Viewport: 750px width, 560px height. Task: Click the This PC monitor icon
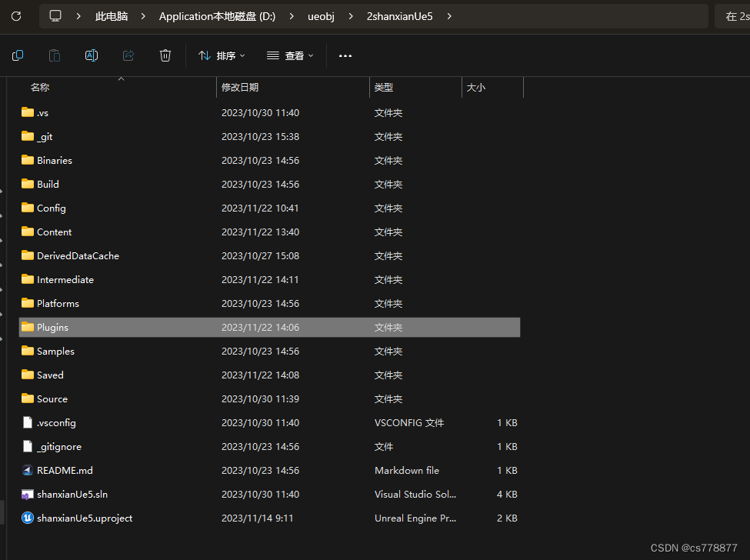(x=55, y=16)
